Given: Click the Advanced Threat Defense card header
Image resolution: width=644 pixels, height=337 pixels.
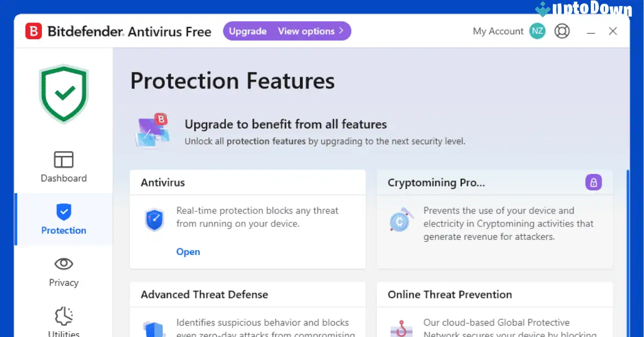Looking at the screenshot, I should click(x=204, y=294).
